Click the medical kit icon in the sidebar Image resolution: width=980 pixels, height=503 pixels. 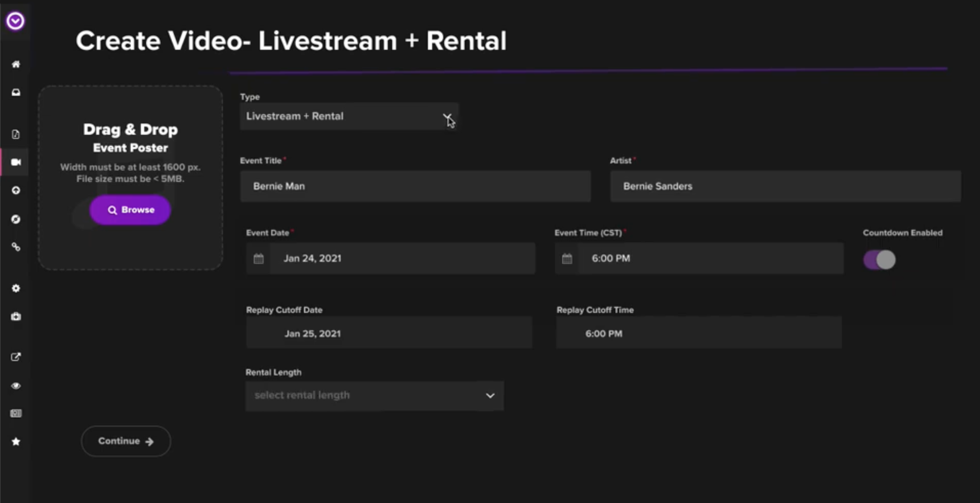point(16,317)
